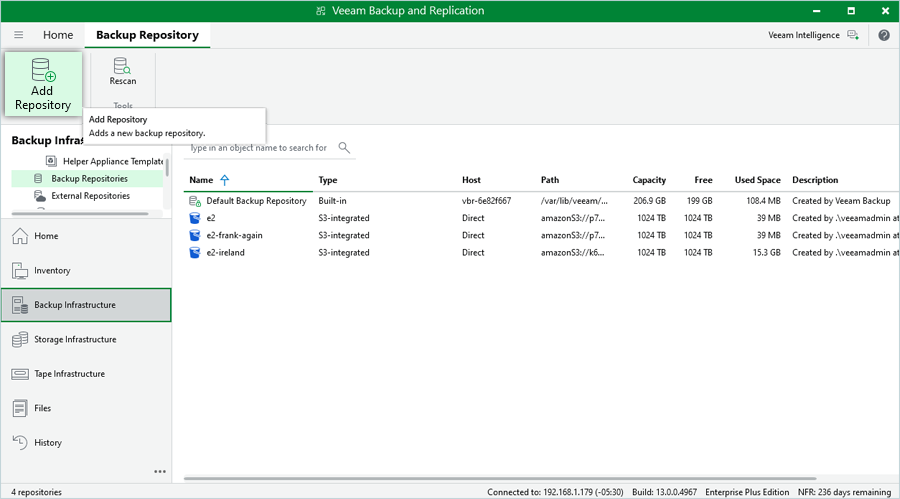Open the help question mark icon
Screen dimensions: 900x499
coord(884,35)
